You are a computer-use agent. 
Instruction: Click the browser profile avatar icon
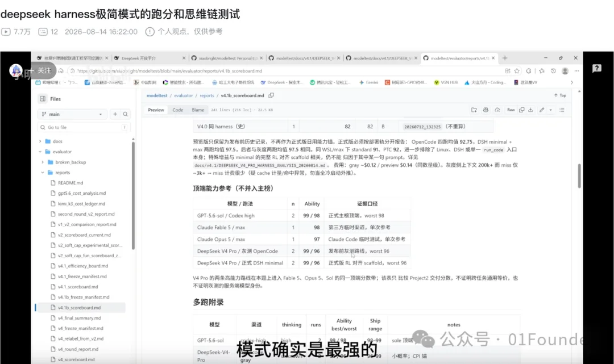[x=565, y=71]
